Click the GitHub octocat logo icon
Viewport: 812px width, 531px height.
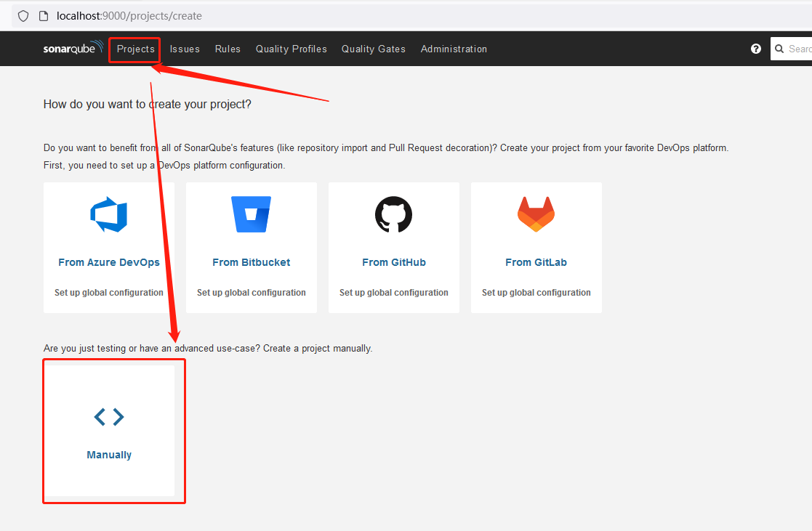(x=393, y=214)
